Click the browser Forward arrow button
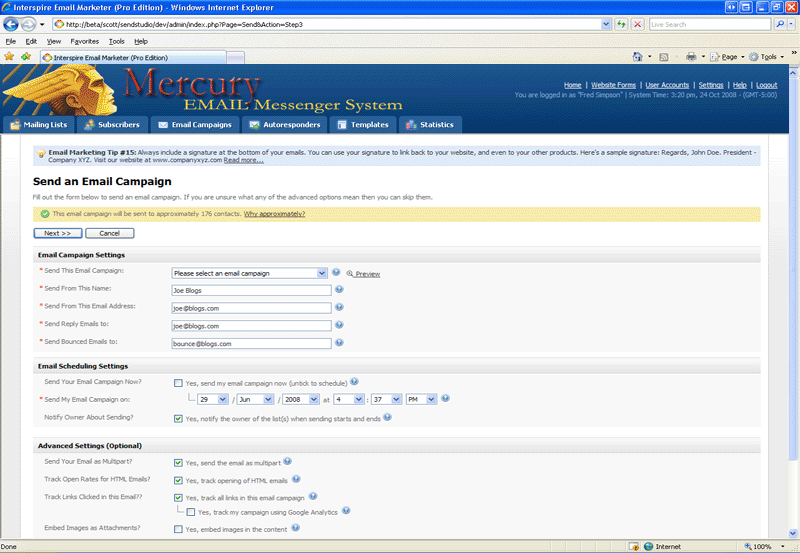 [29, 24]
